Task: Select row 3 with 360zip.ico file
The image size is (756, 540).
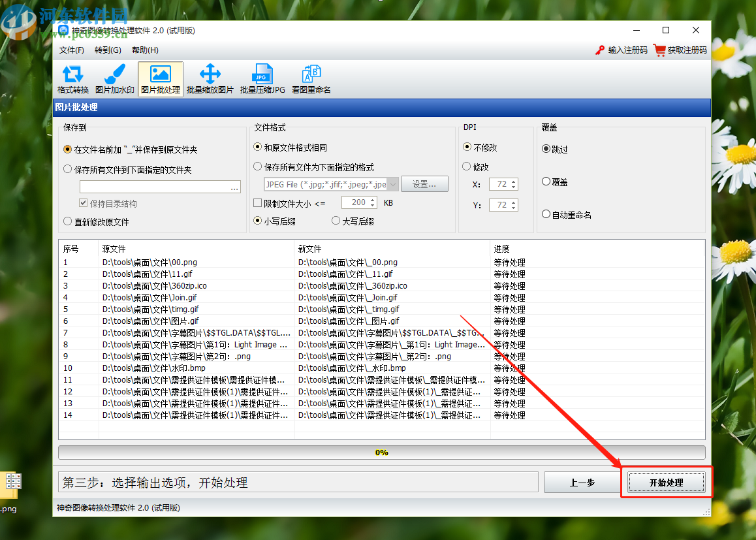Action: (381, 286)
